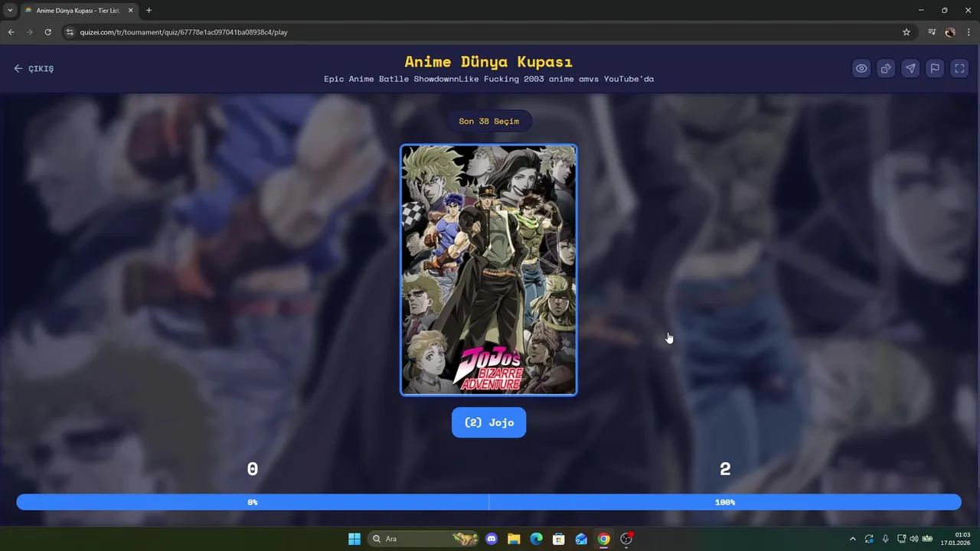The image size is (980, 551).
Task: Open the tab search dropdown arrow
Action: coord(10,11)
